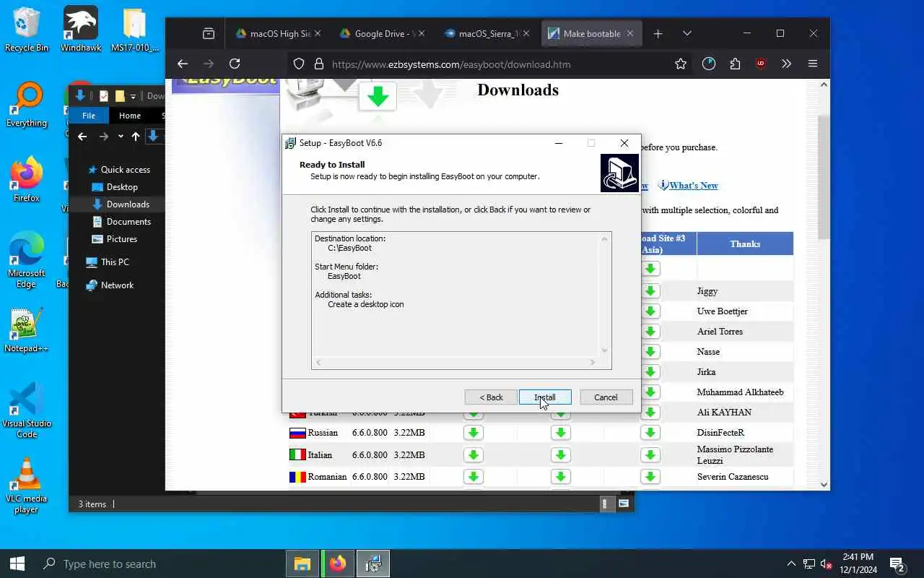
Task: Open Firefox hamburger application menu
Action: click(812, 64)
